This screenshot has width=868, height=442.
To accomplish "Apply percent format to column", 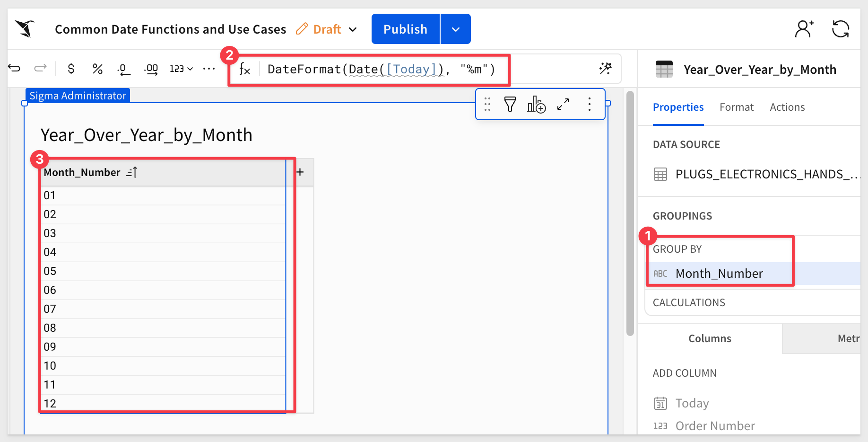I will (x=97, y=69).
